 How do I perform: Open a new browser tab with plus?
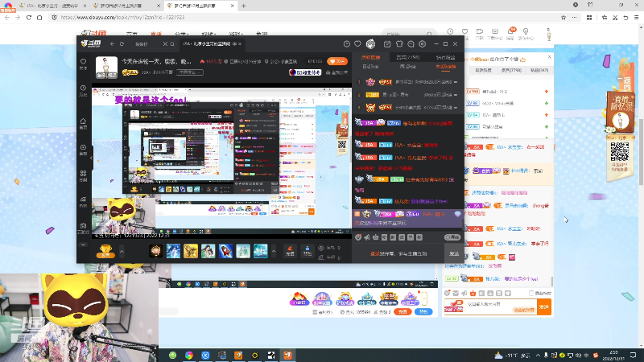tap(244, 6)
